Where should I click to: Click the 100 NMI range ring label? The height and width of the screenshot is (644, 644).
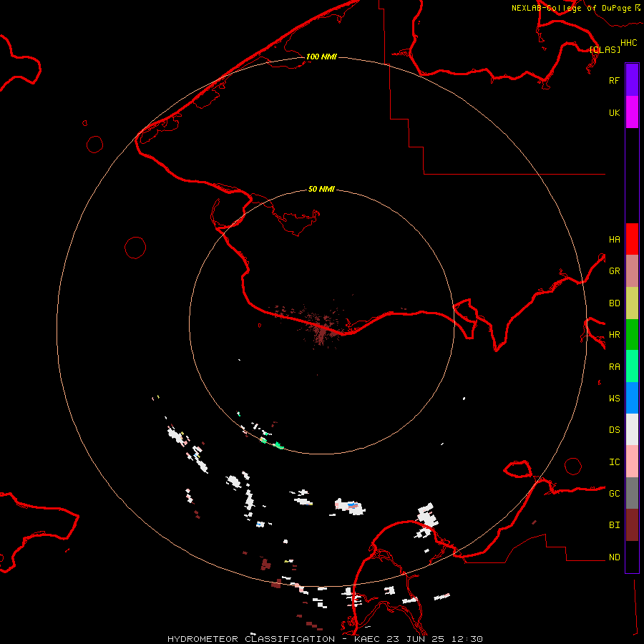pos(321,57)
